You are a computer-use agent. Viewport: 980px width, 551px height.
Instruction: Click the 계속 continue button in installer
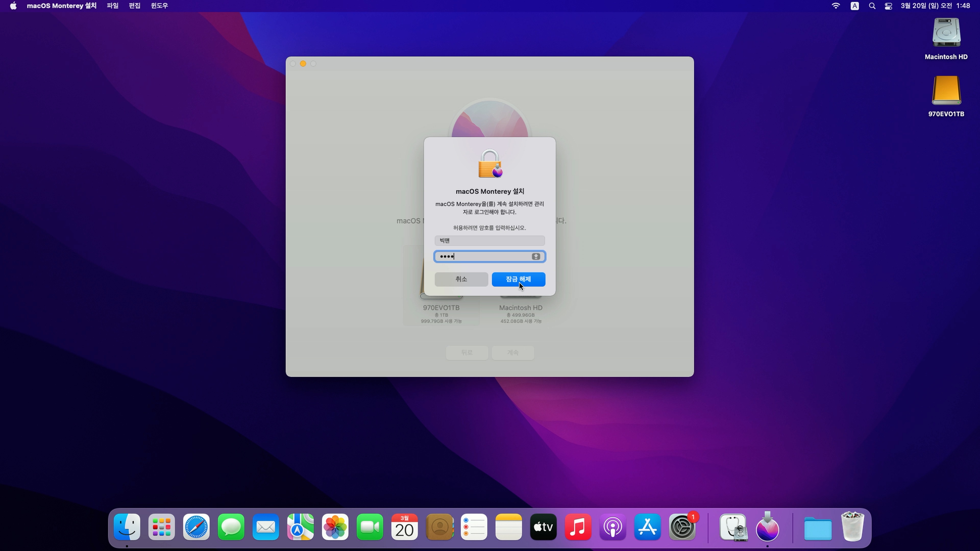513,353
